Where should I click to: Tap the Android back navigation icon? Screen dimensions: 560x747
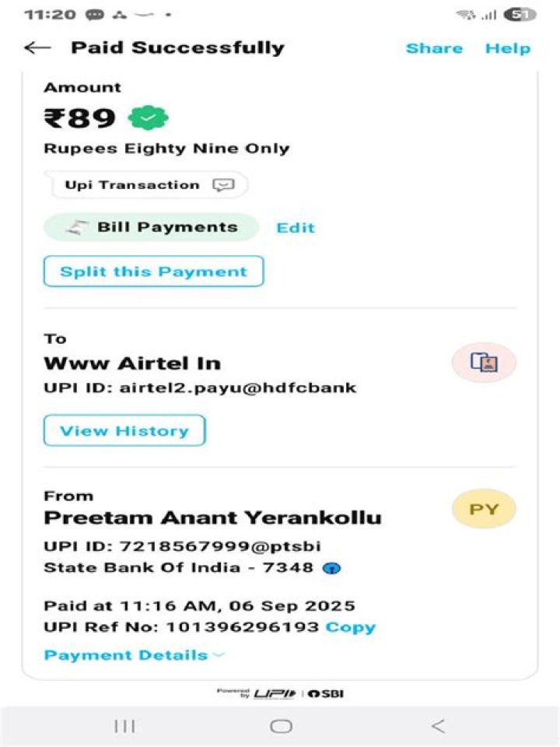[x=438, y=727]
